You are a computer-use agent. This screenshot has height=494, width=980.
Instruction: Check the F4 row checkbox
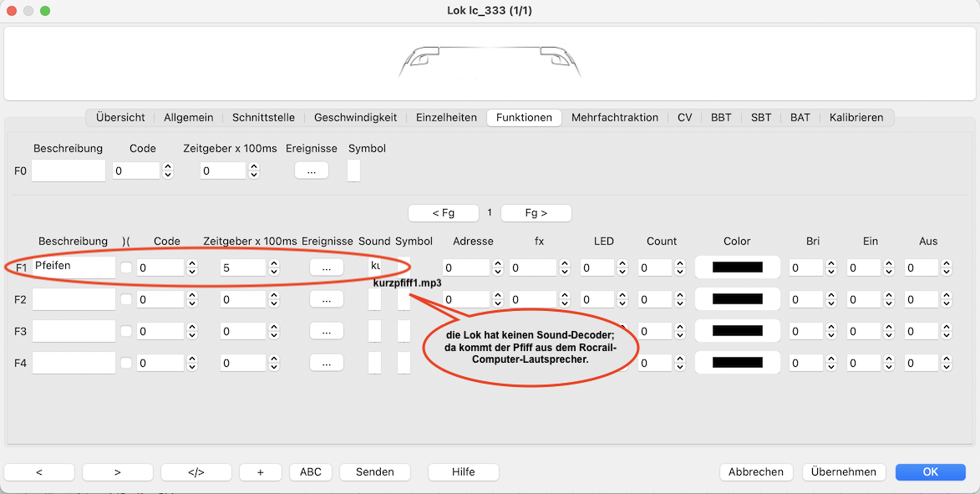126,363
